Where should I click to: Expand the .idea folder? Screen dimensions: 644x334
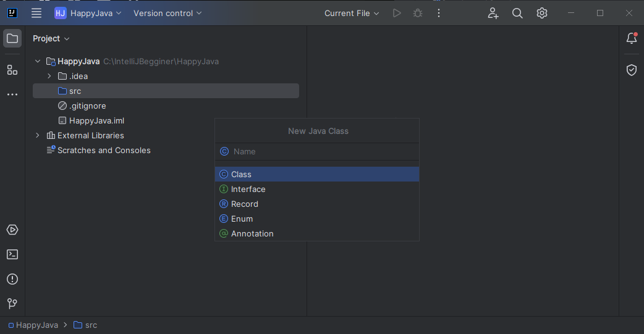[49, 77]
